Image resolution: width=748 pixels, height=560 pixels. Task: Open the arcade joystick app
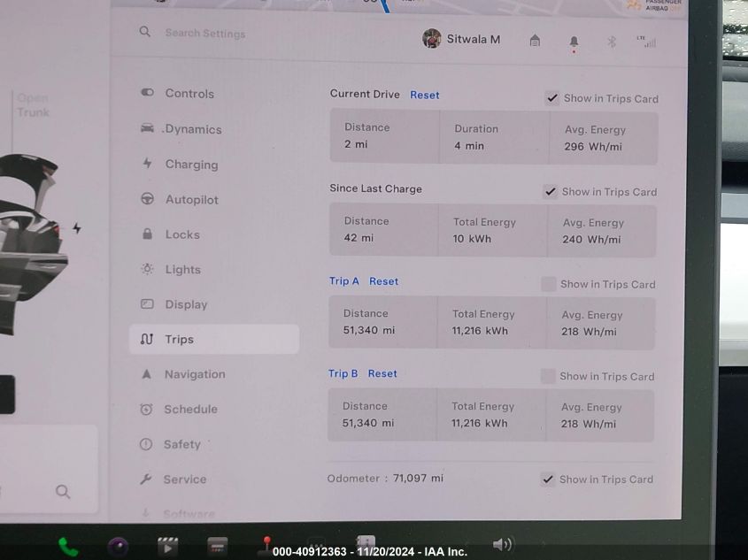(266, 545)
